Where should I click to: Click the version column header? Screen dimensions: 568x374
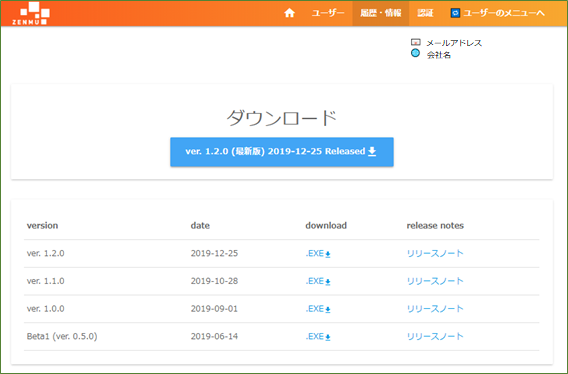click(x=42, y=225)
